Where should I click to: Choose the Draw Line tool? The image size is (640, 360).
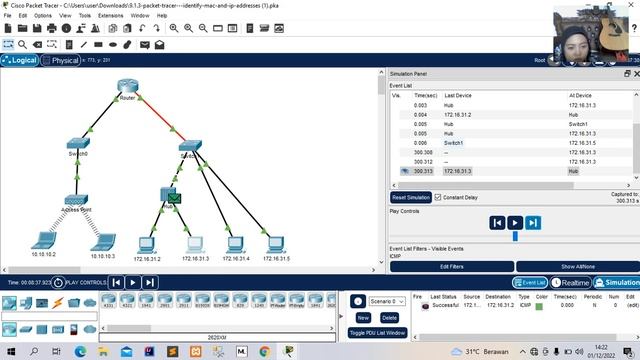tap(84, 44)
